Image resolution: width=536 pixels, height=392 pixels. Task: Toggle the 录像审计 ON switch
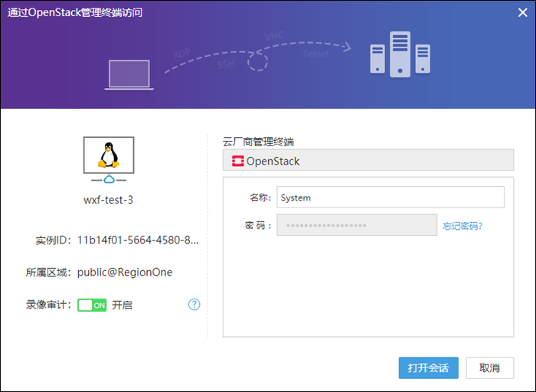92,305
